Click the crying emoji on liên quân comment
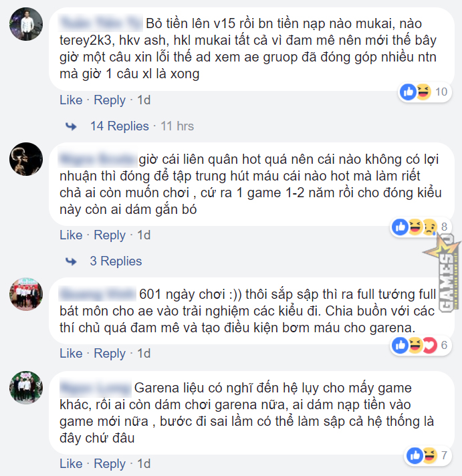This screenshot has width=462, height=476. tap(429, 227)
